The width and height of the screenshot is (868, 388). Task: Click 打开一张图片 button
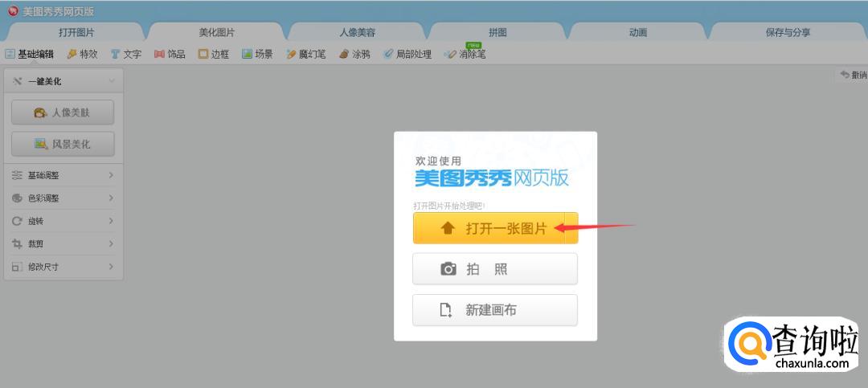pyautogui.click(x=489, y=228)
